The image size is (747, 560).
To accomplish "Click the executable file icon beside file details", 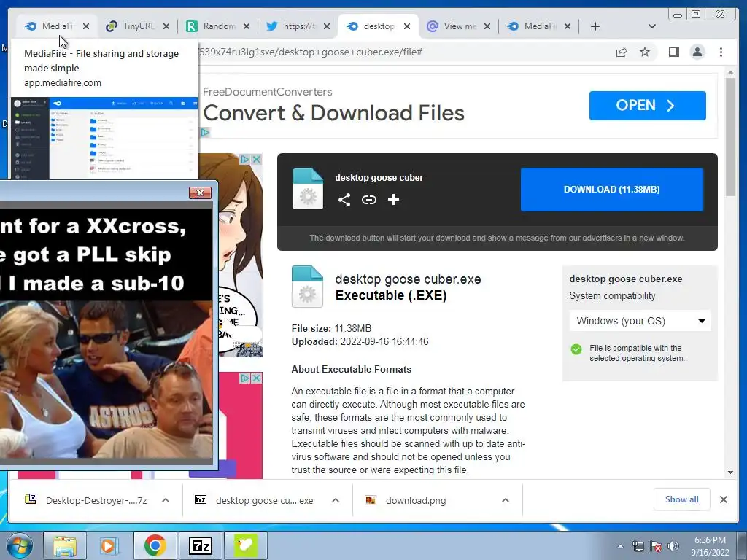I will pyautogui.click(x=307, y=286).
